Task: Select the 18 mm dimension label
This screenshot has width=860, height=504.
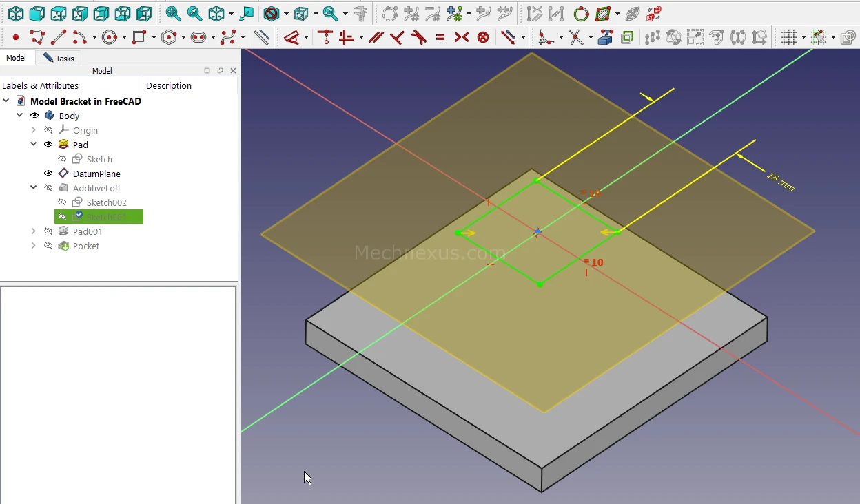Action: (780, 182)
